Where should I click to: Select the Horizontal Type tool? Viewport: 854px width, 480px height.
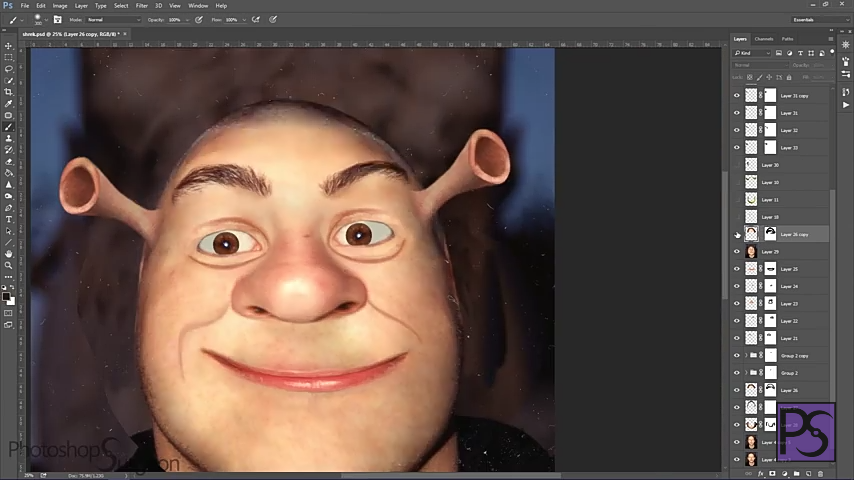(x=9, y=219)
